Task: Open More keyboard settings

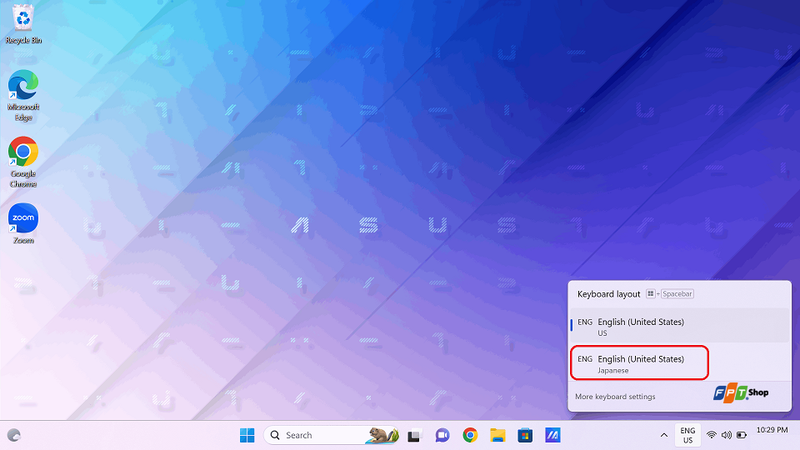Action: (615, 396)
